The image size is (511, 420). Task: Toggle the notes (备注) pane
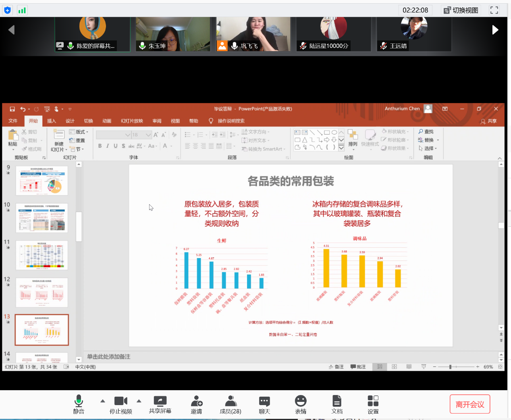[x=336, y=367]
